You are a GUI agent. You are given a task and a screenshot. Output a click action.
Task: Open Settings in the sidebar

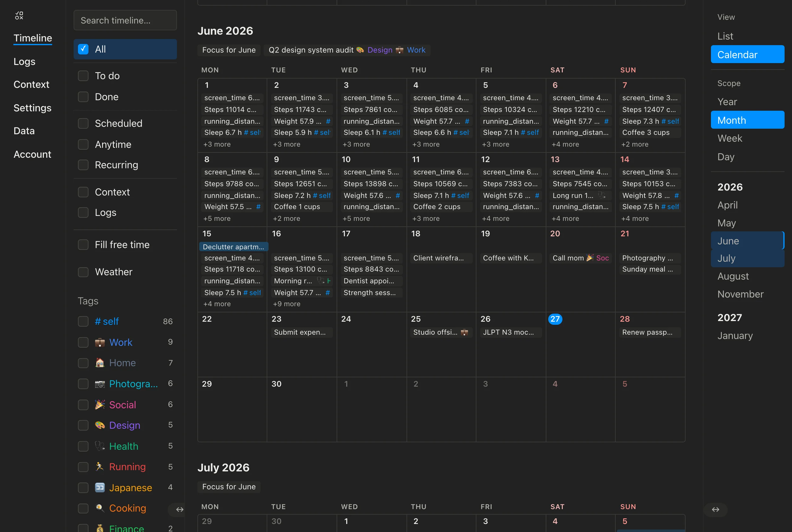(x=32, y=108)
